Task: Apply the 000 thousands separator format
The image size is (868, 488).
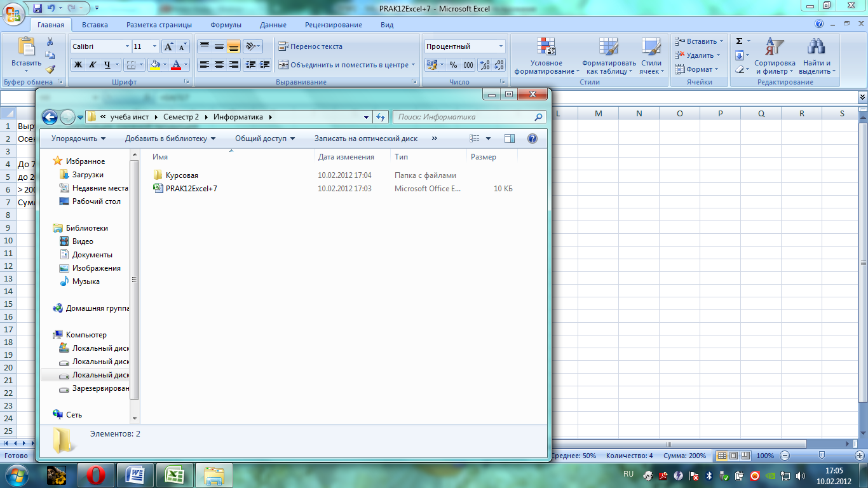Action: 468,65
